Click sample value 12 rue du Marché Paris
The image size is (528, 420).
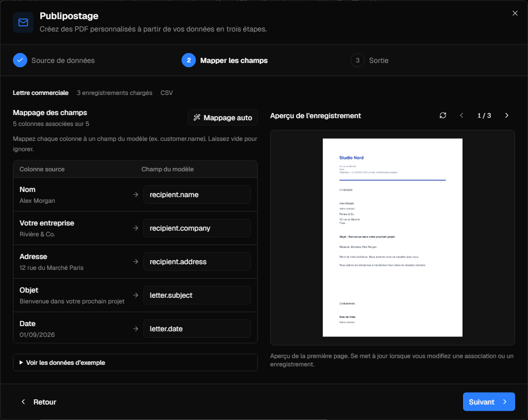[52, 268]
